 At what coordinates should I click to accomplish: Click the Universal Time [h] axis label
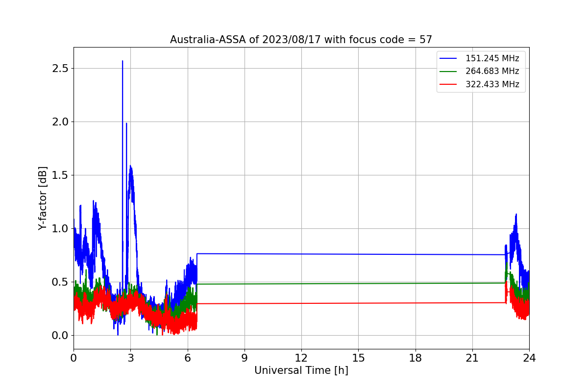click(301, 371)
